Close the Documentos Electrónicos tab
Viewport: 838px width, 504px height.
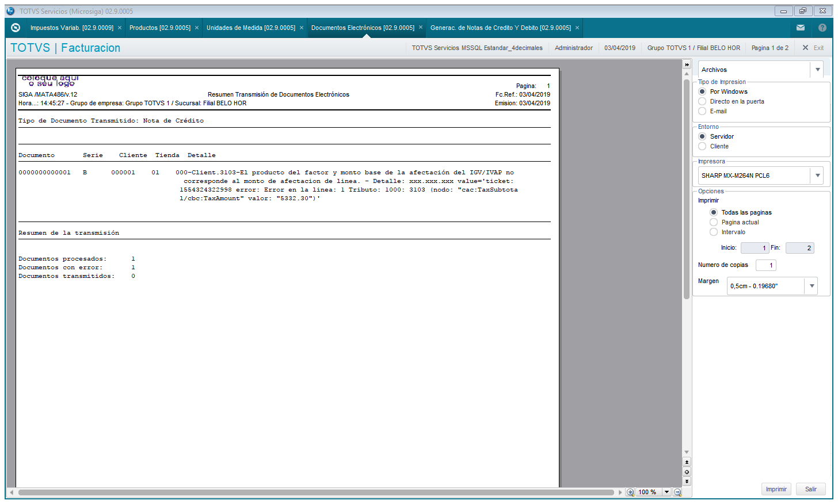[x=421, y=28]
